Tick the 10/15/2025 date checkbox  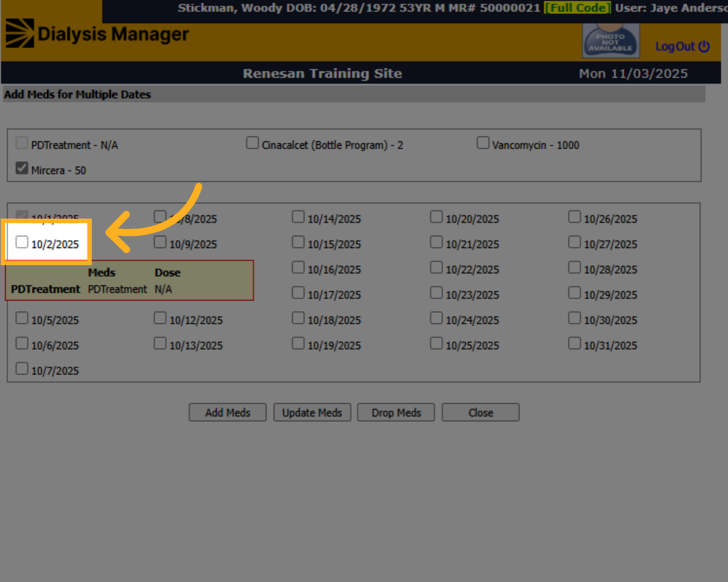tap(298, 242)
